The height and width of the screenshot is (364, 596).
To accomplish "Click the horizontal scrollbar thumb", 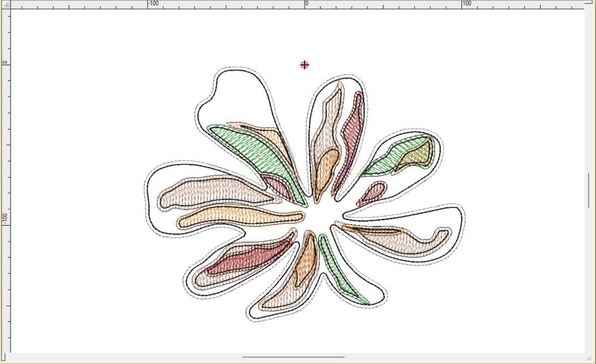I will click(x=293, y=357).
